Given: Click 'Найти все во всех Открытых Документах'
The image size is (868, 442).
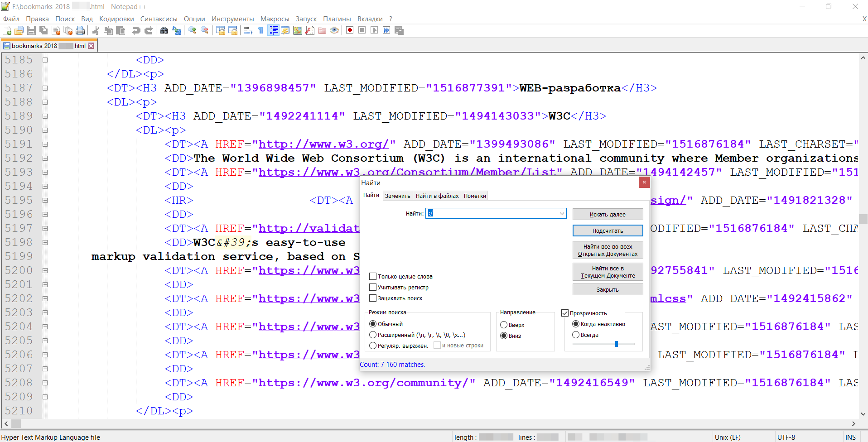Looking at the screenshot, I should 608,250.
